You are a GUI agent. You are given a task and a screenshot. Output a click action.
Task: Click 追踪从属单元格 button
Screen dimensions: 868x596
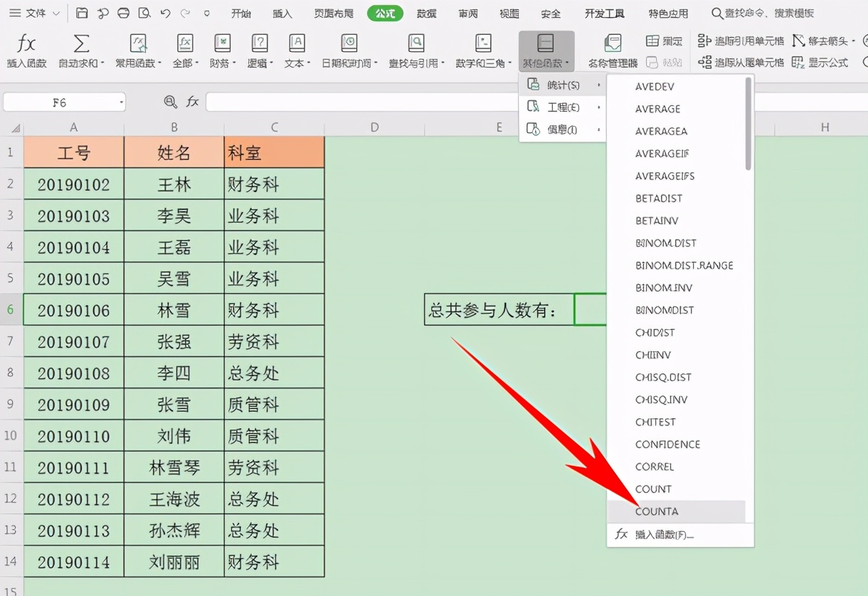point(741,63)
